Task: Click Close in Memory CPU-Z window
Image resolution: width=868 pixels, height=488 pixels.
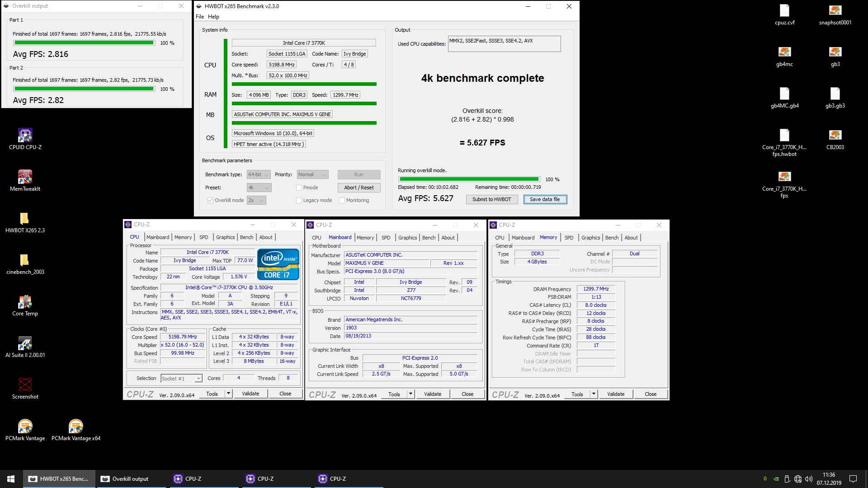Action: tap(651, 394)
